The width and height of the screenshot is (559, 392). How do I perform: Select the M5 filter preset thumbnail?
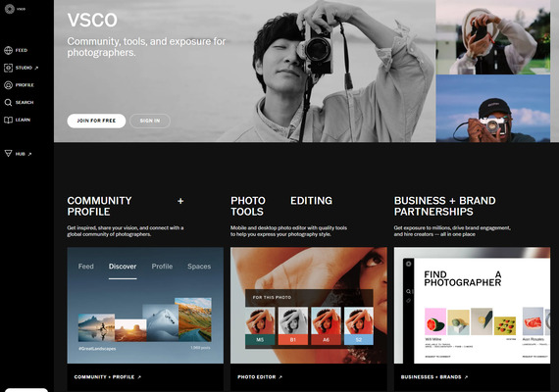[x=260, y=325]
